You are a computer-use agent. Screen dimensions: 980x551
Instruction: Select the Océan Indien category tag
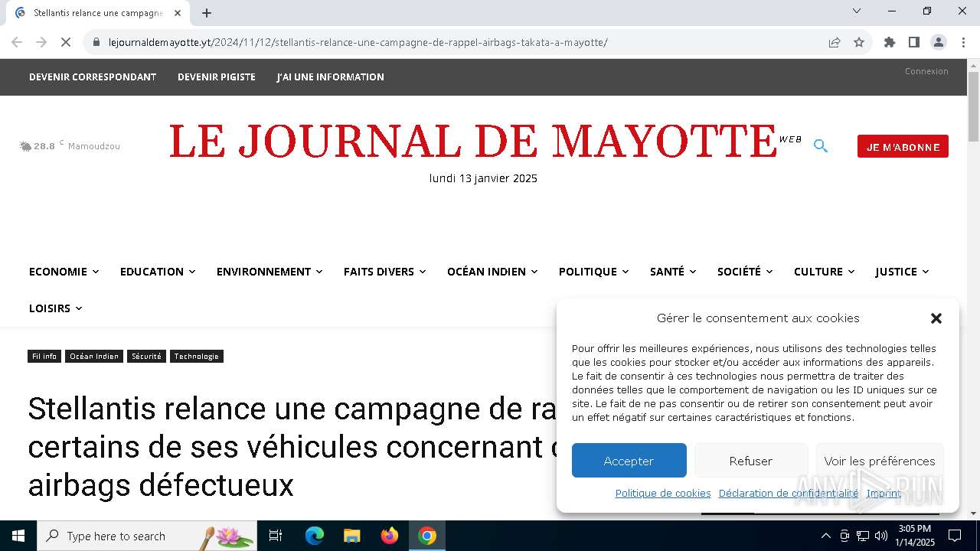(94, 357)
